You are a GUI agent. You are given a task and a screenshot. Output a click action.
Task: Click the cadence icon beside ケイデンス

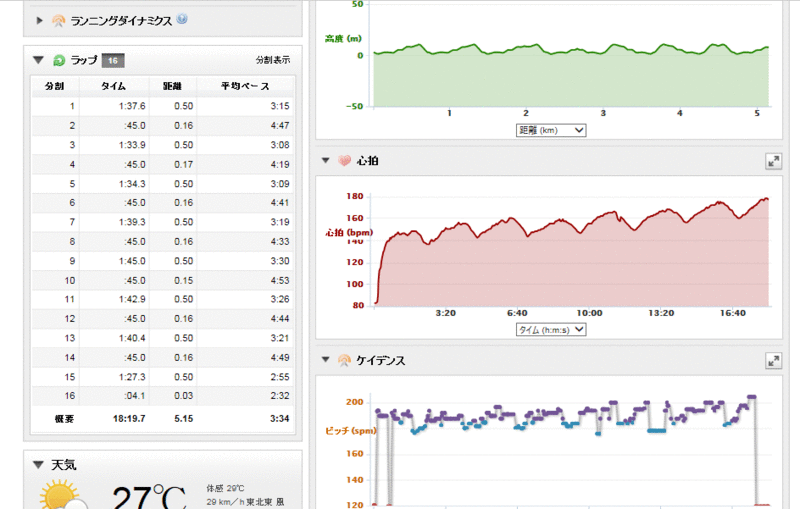(344, 360)
